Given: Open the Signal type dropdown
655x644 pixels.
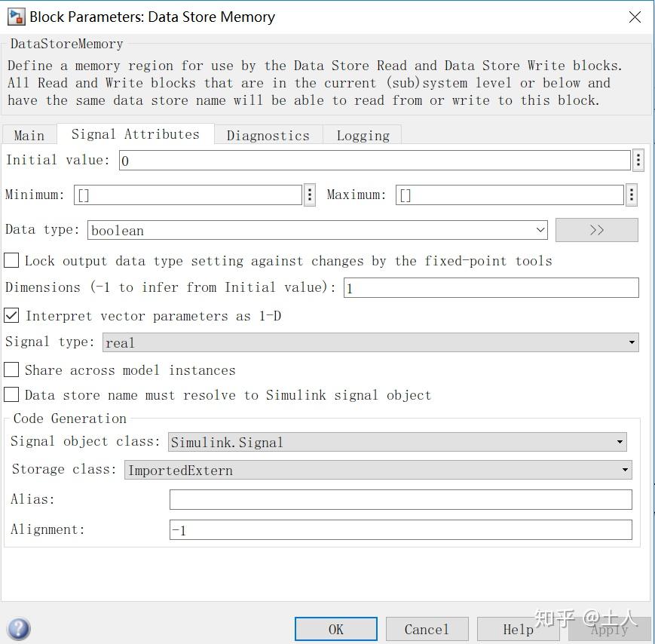Looking at the screenshot, I should [631, 342].
